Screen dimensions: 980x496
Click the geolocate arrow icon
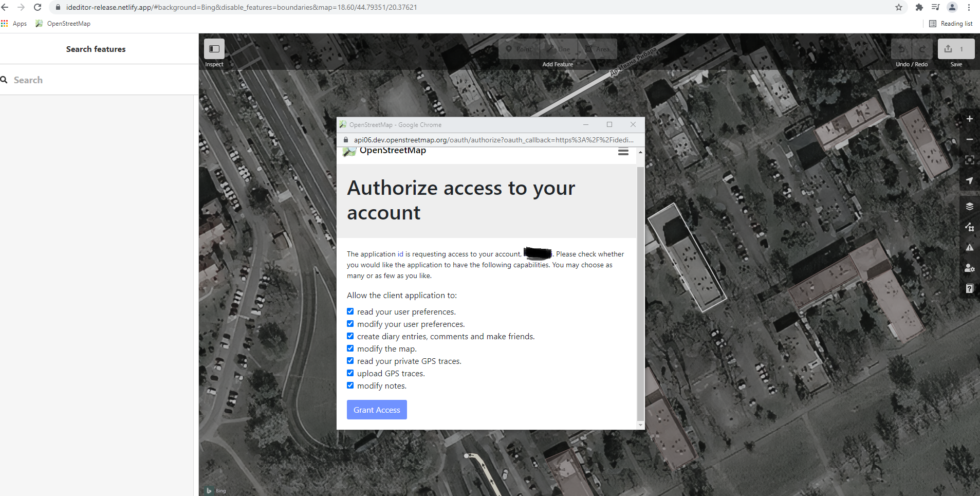969,180
